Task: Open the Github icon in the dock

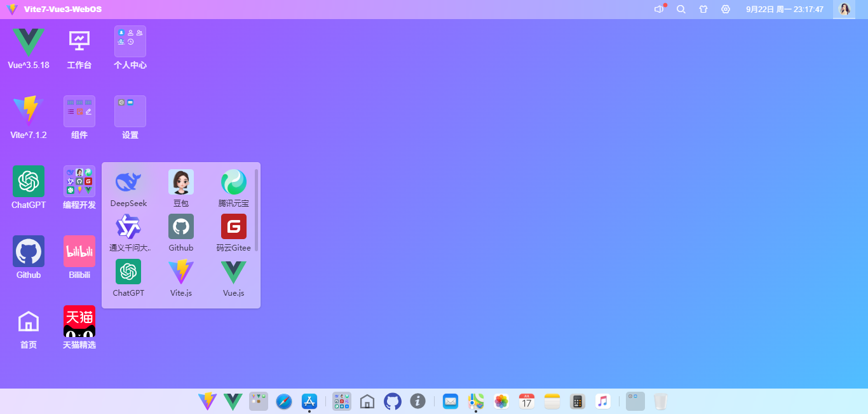Action: point(393,401)
